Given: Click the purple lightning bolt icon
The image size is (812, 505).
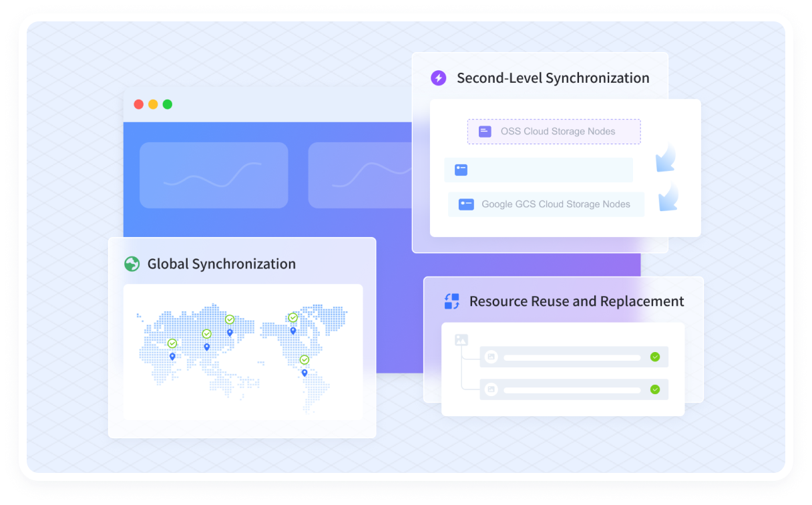Looking at the screenshot, I should pos(438,78).
